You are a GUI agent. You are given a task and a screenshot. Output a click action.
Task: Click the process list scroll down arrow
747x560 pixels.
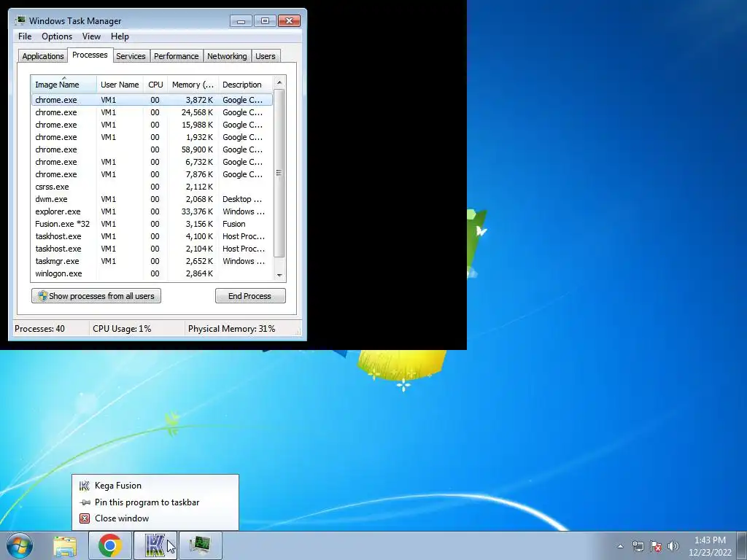tap(279, 275)
